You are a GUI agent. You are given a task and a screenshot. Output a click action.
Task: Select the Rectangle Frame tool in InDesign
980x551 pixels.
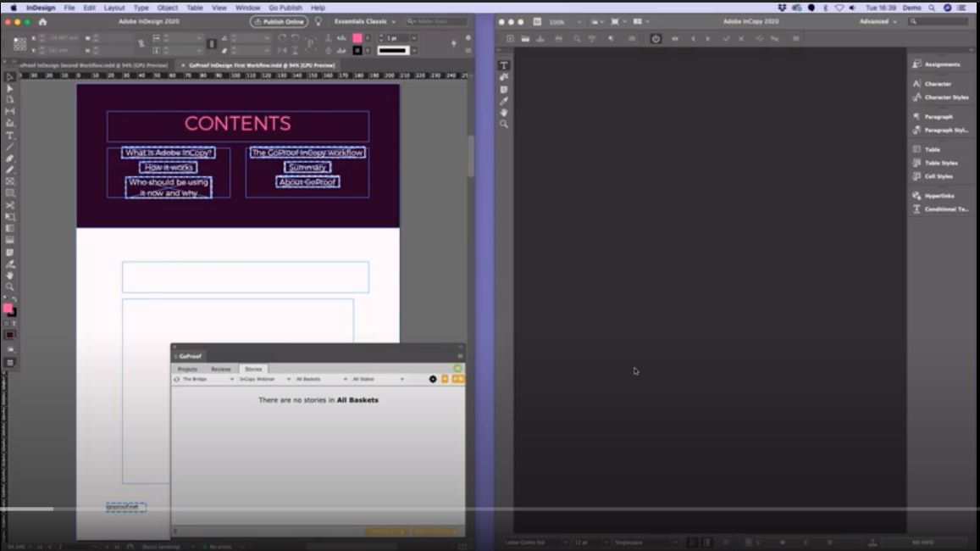(10, 181)
